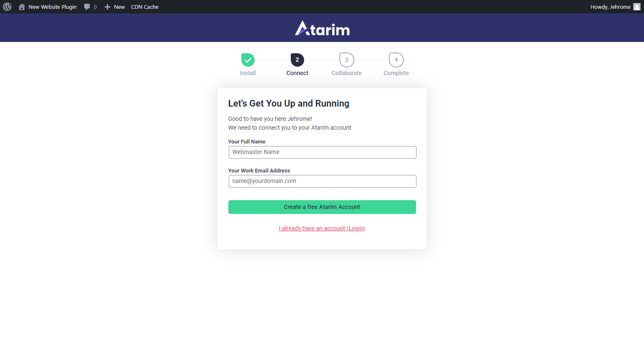The image size is (644, 347).
Task: Click the plus icon beside New
Action: tap(107, 7)
